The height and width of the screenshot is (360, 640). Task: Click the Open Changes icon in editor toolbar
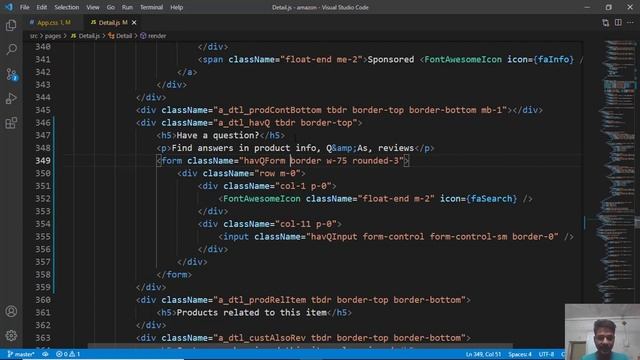[x=605, y=22]
